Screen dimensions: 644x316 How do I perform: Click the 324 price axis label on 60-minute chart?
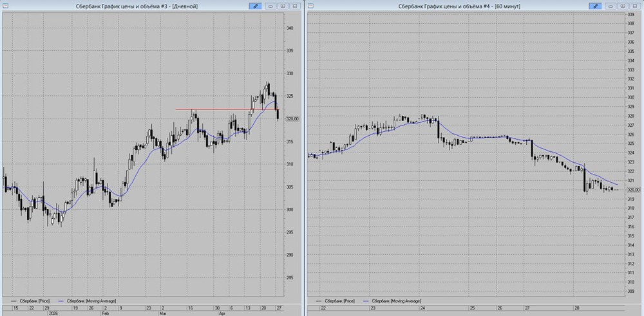click(x=631, y=153)
